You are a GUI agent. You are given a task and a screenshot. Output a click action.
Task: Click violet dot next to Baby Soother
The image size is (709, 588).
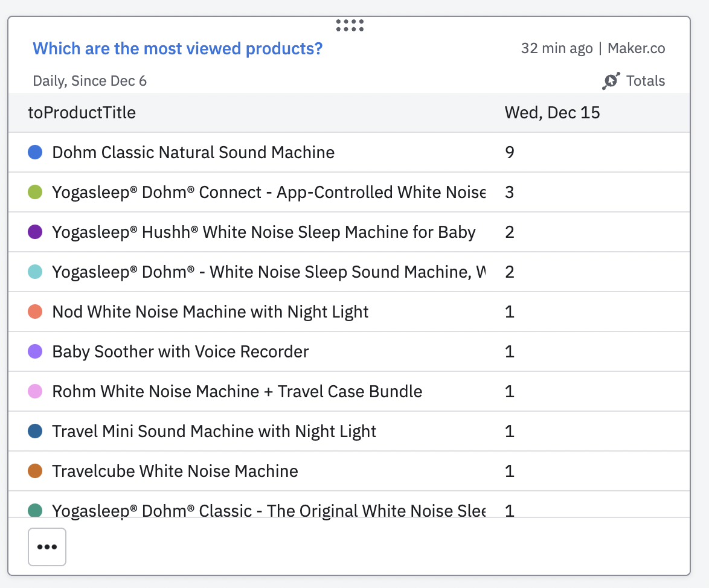pos(35,351)
